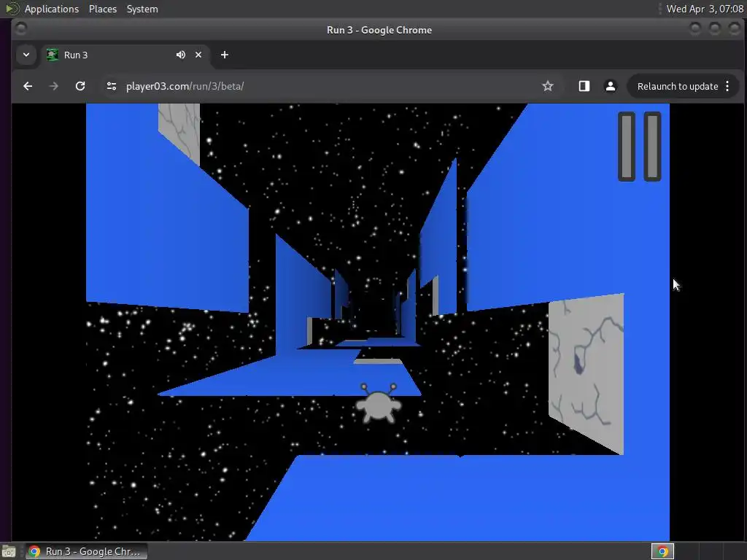747x560 pixels.
Task: Open the Places menu
Action: click(103, 9)
